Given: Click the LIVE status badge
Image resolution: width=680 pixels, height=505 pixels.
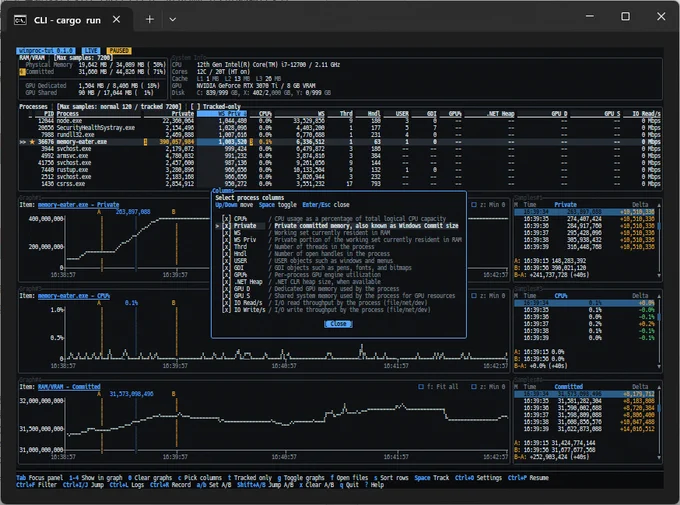Looking at the screenshot, I should point(91,51).
